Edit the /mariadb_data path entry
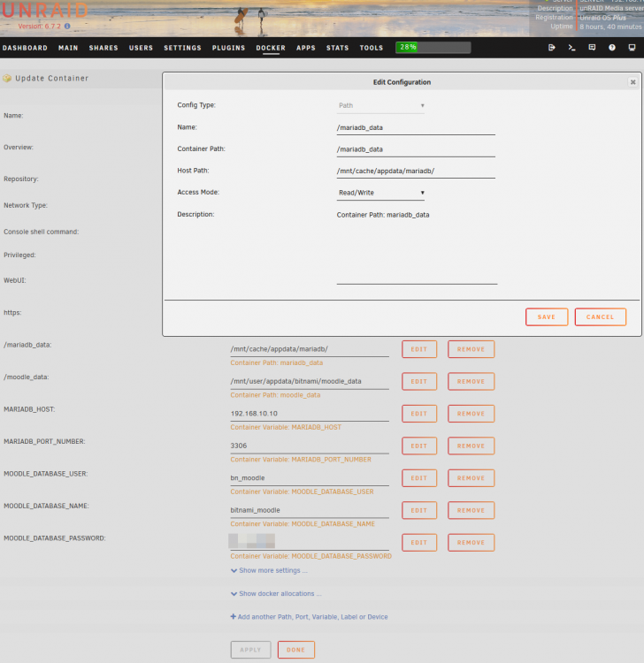Screen dimensions: 644x663 [419, 349]
